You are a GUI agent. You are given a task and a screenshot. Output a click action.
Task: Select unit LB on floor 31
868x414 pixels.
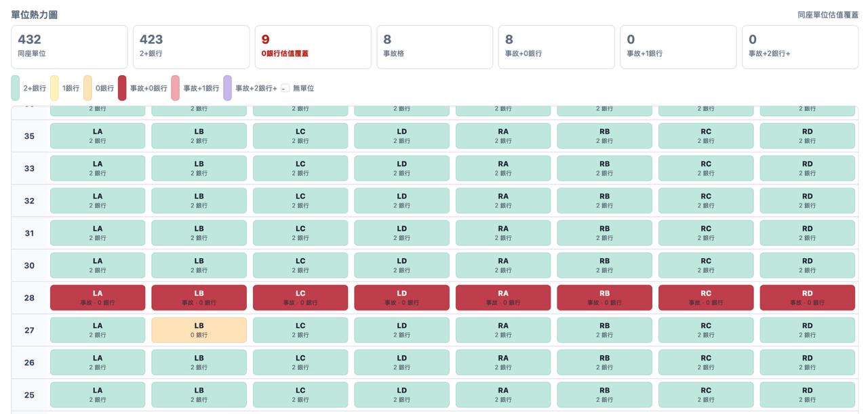pos(199,232)
